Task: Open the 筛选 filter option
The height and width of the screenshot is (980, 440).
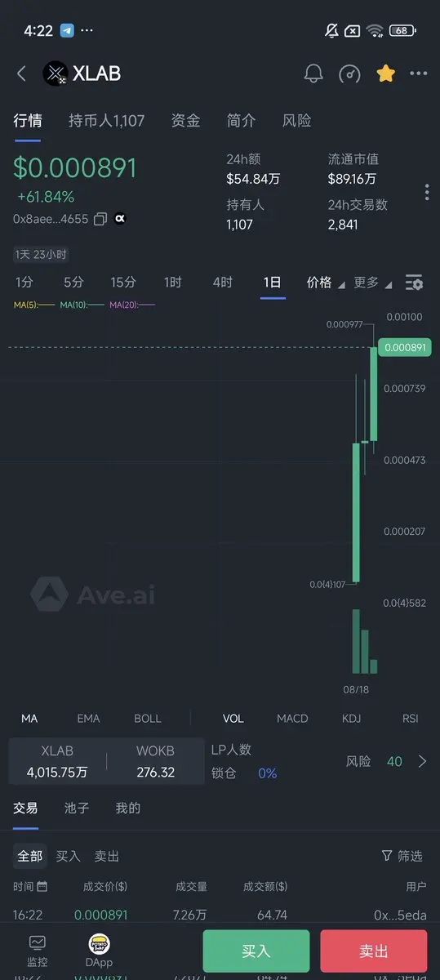Action: pyautogui.click(x=402, y=856)
